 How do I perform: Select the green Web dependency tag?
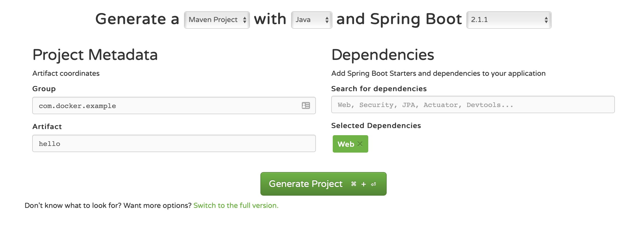[346, 144]
